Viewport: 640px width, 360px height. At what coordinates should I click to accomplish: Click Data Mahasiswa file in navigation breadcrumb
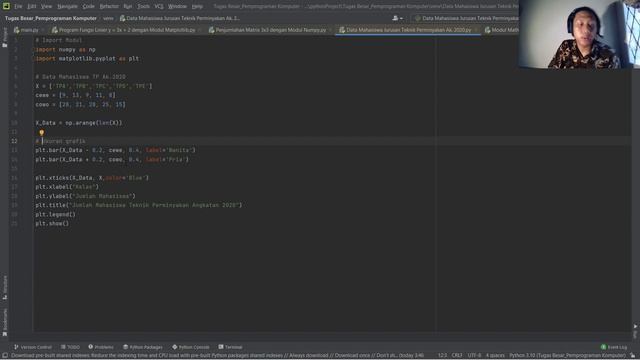coord(180,18)
